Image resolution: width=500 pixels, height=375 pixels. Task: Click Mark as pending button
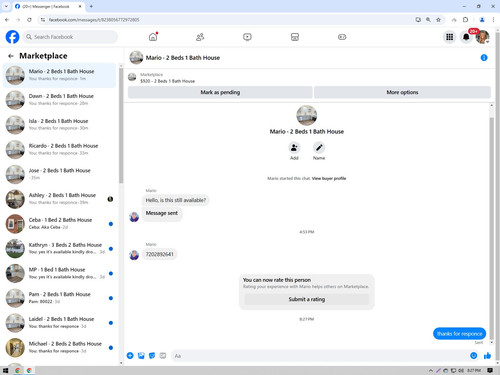pos(220,92)
